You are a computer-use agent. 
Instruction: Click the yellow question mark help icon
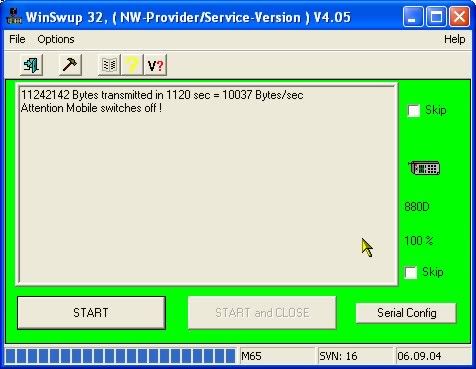click(x=132, y=65)
